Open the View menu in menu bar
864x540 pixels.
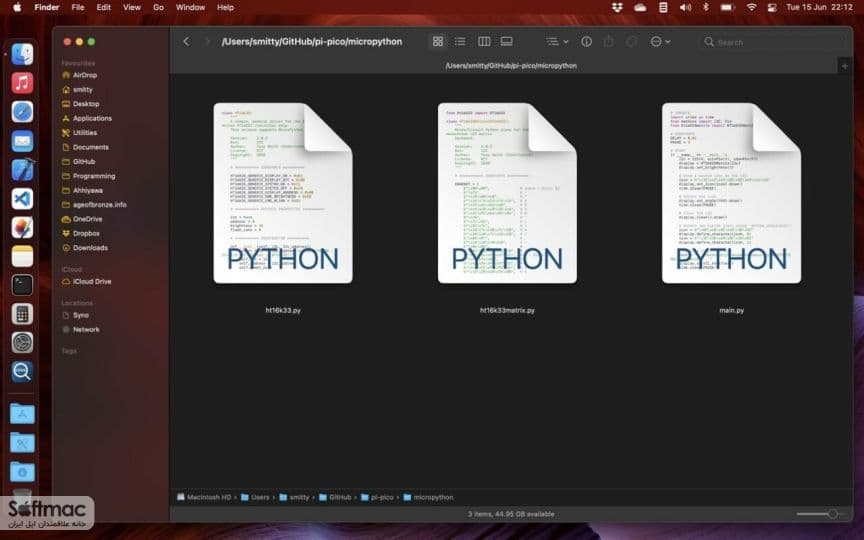(x=132, y=7)
